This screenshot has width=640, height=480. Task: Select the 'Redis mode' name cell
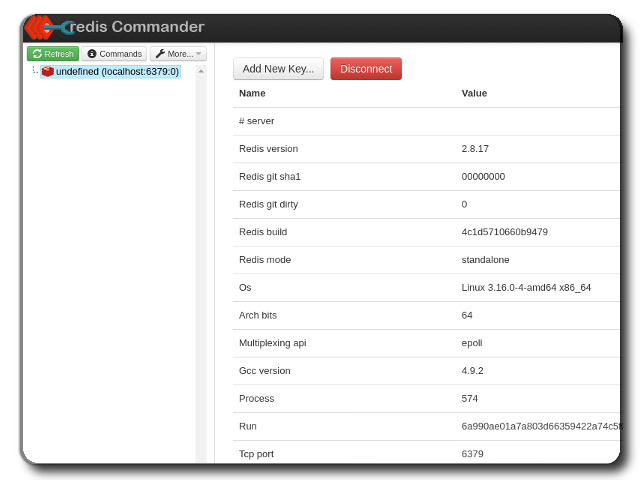[265, 260]
